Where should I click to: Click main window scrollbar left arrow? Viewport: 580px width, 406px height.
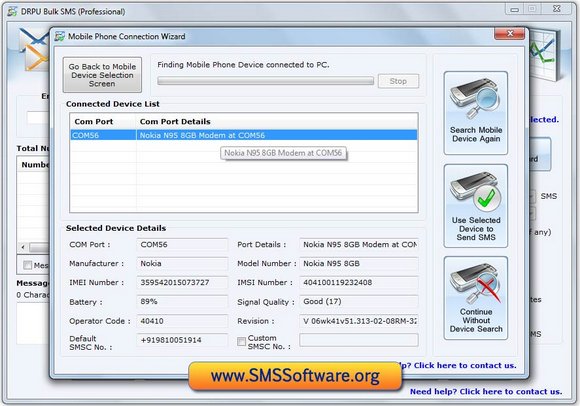pyautogui.click(x=23, y=247)
